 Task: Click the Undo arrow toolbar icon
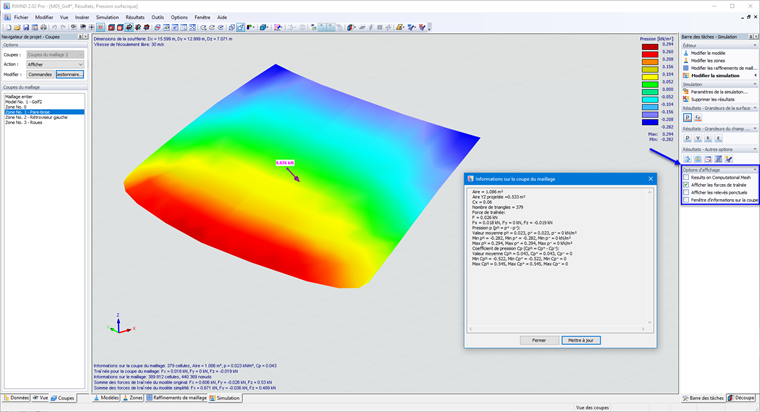54,28
